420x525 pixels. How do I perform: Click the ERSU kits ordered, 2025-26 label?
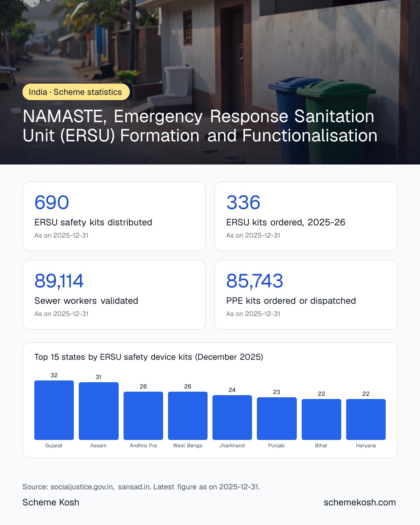[286, 222]
